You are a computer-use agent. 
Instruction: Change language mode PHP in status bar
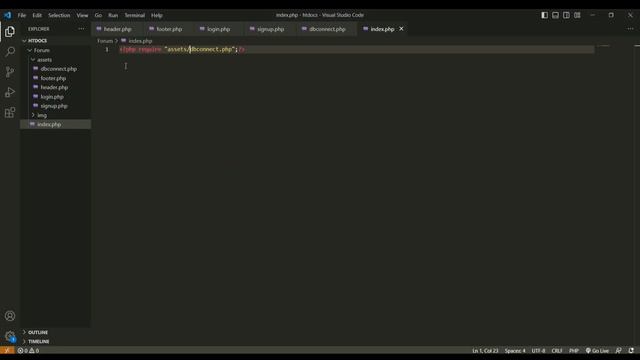pos(574,350)
